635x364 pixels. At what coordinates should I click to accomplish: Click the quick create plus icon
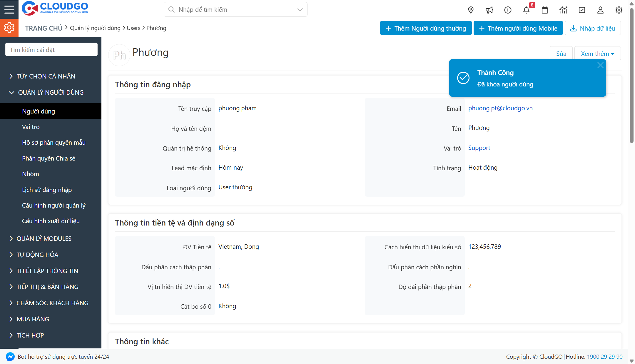[x=508, y=10]
